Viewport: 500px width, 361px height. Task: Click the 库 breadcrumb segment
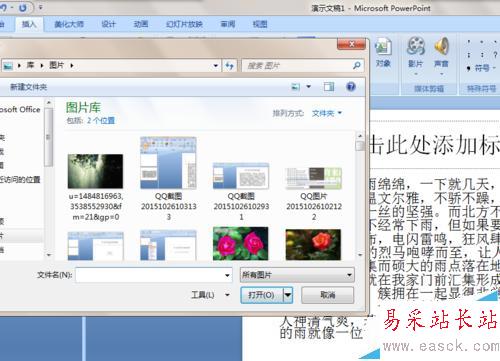click(30, 65)
